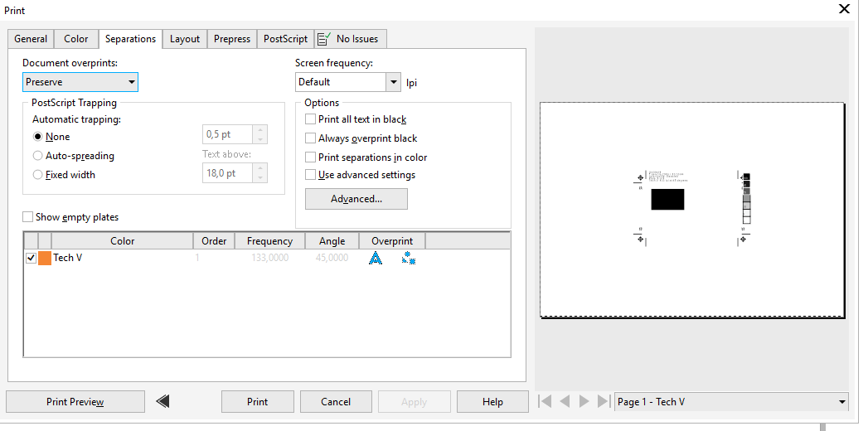Expand the Screen frequency dropdown
The height and width of the screenshot is (431, 868).
pyautogui.click(x=393, y=82)
